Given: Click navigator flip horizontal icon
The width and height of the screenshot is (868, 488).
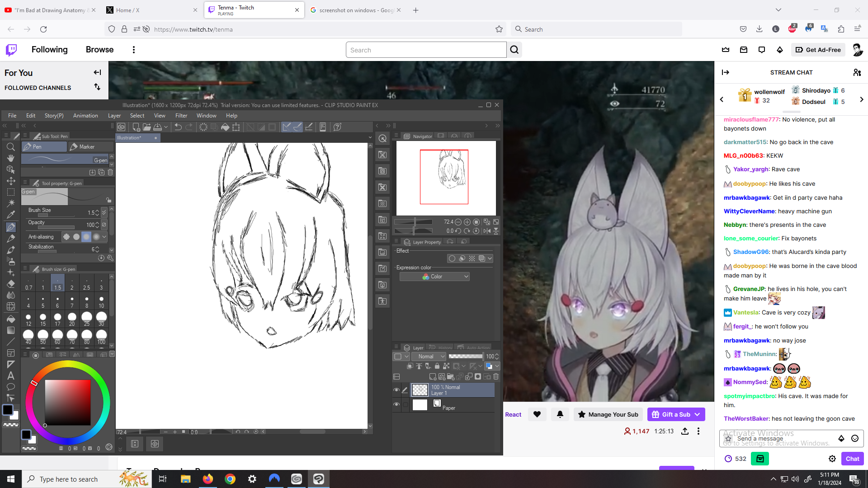Looking at the screenshot, I should pyautogui.click(x=487, y=231).
